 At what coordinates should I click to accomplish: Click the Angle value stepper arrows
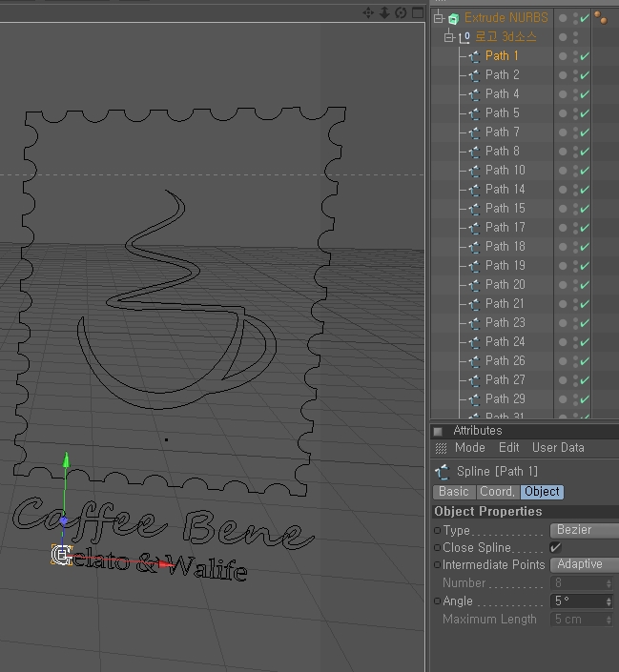tap(609, 601)
